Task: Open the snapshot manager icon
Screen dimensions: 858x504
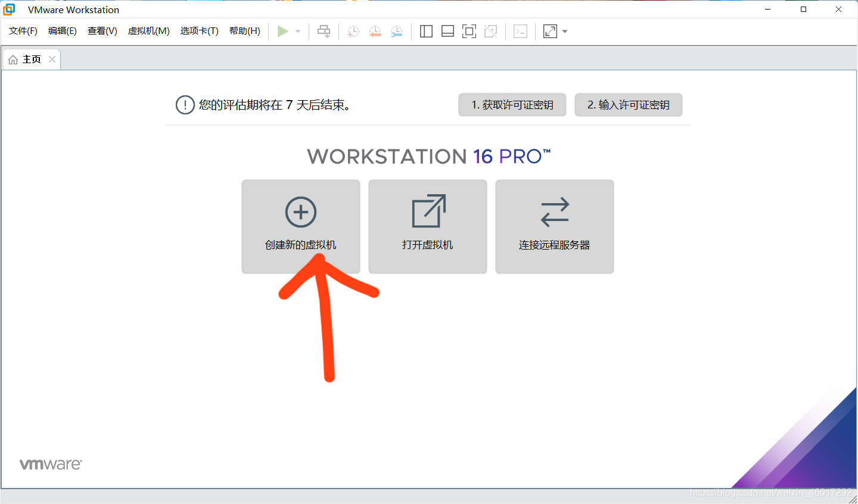Action: coord(397,32)
